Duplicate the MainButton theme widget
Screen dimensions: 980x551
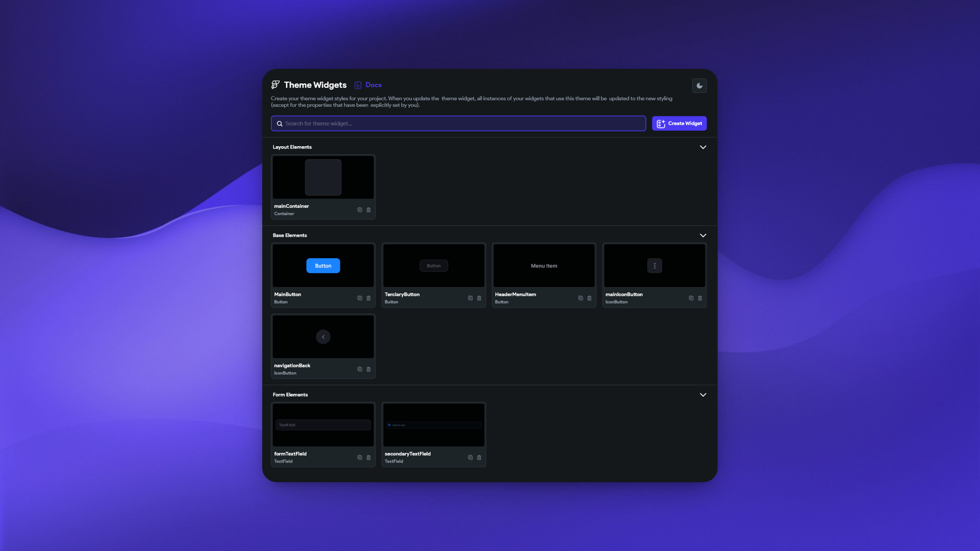tap(359, 298)
